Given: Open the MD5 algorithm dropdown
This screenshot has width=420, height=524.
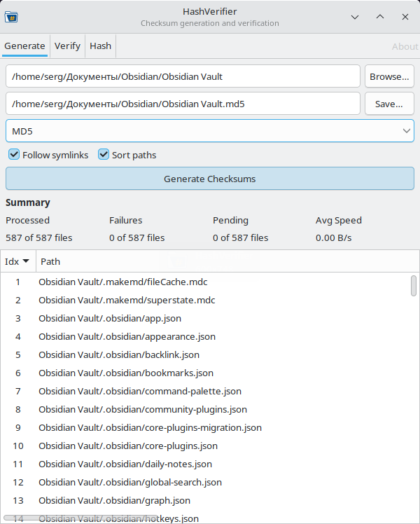Looking at the screenshot, I should tap(210, 131).
